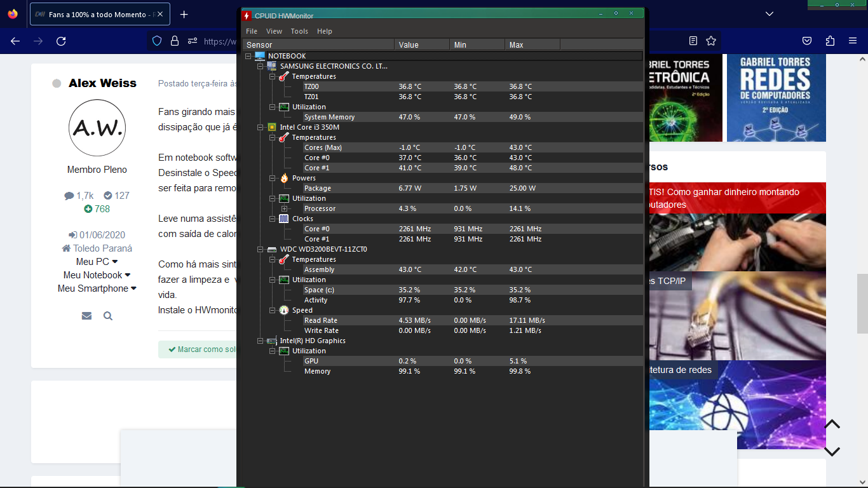Open the Firefox hamburger menu

point(853,41)
